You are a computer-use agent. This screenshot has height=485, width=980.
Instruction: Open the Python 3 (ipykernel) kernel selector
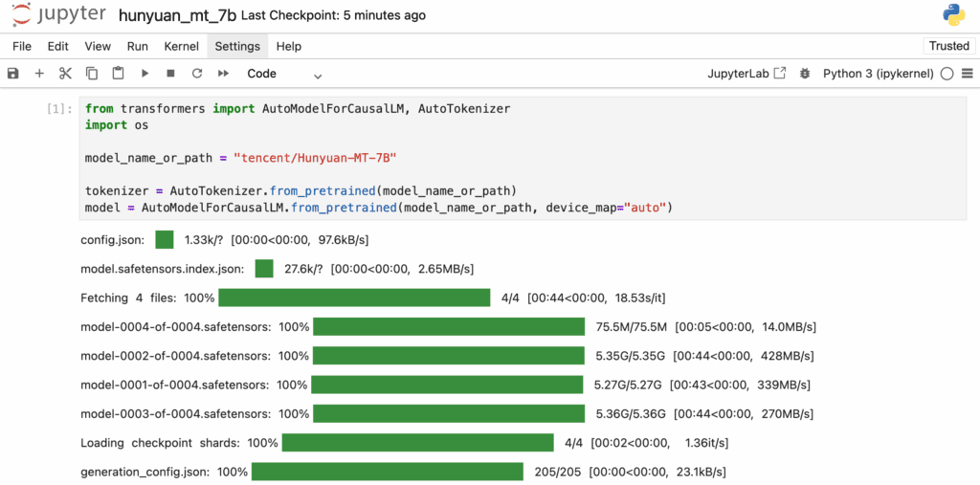coord(879,74)
